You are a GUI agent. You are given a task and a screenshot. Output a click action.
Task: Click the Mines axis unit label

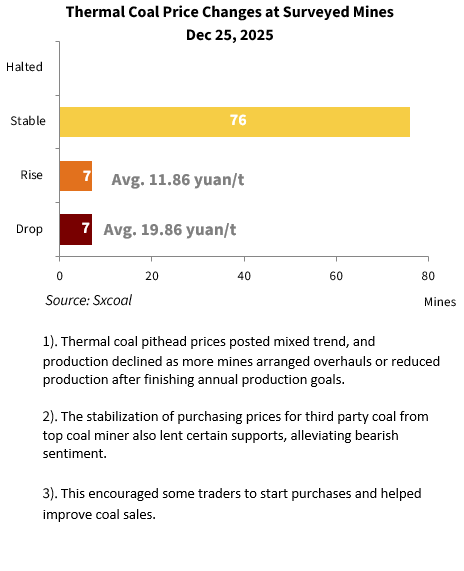[x=440, y=302]
